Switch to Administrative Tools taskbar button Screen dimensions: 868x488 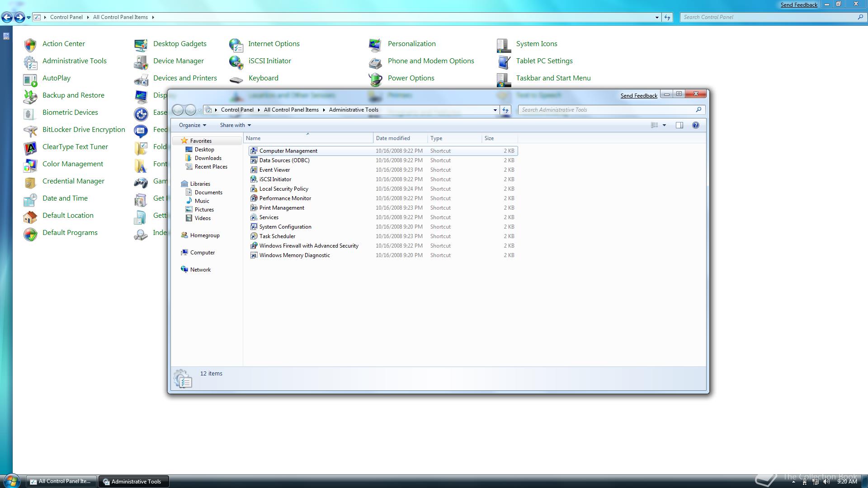coord(134,481)
